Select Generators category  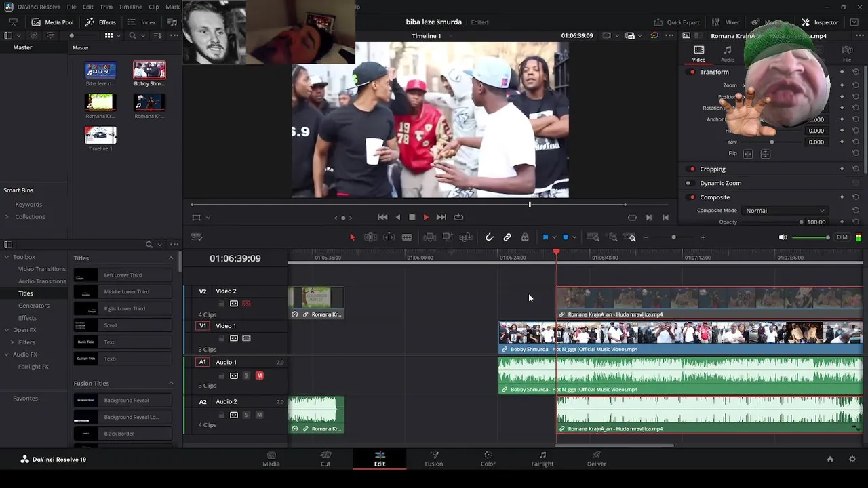[x=33, y=306]
